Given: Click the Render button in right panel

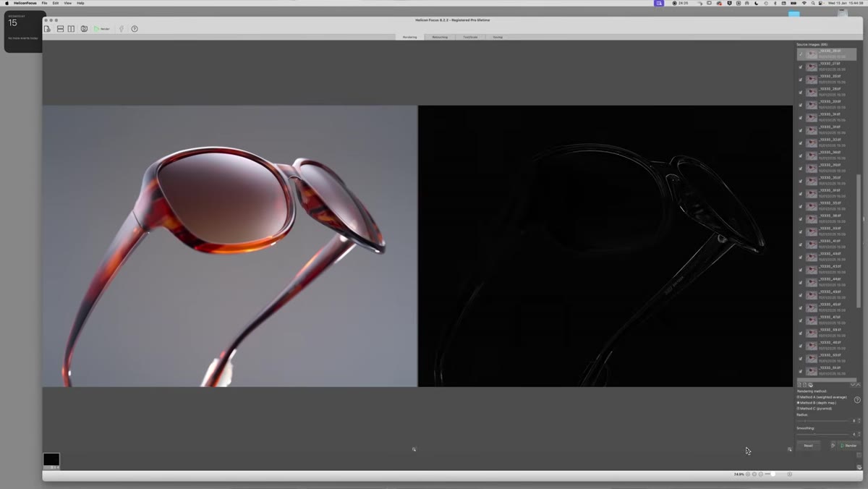Looking at the screenshot, I should 849,446.
